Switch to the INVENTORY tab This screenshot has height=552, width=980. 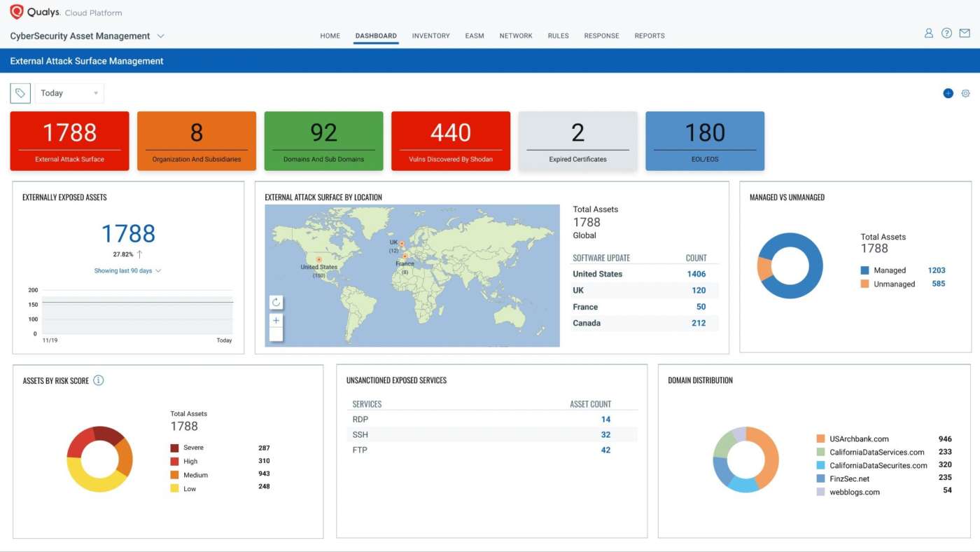click(x=430, y=36)
